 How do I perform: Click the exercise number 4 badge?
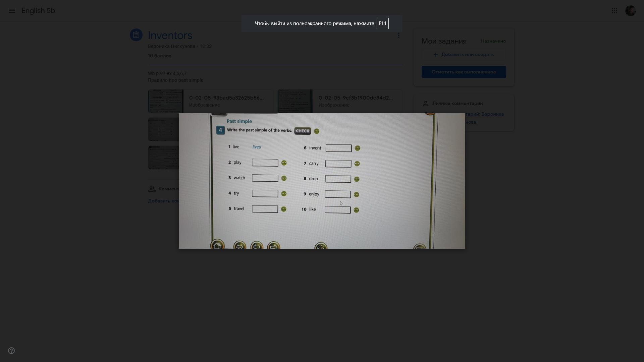coord(220,130)
